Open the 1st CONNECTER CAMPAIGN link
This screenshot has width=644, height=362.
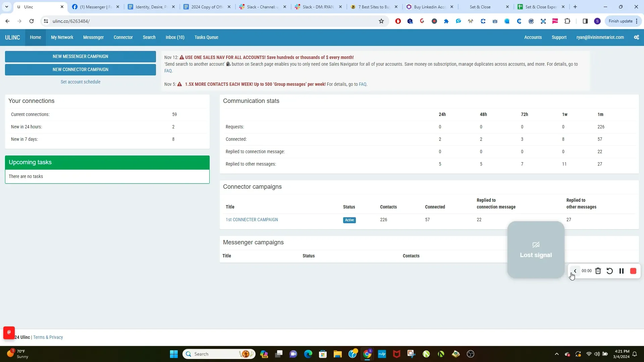click(x=252, y=220)
